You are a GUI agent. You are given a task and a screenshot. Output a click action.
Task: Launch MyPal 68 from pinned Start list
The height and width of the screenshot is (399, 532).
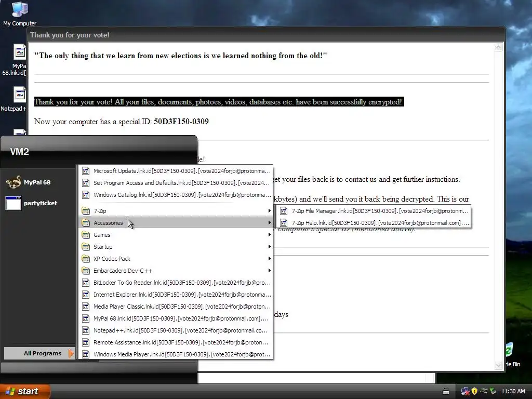tap(38, 182)
